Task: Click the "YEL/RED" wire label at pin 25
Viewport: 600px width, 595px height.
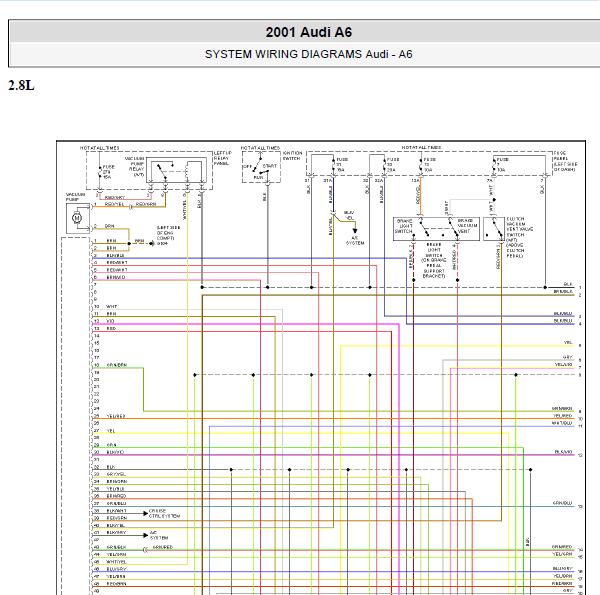Action: (x=116, y=416)
